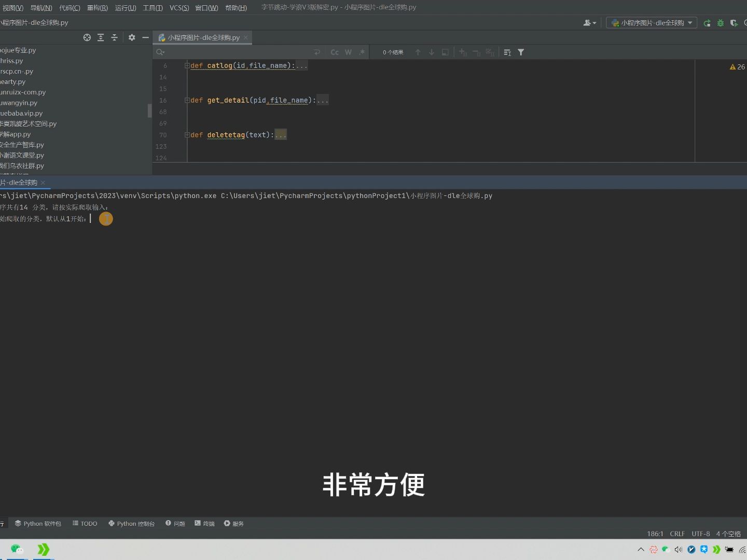
Task: Toggle match case Cc option
Action: [x=335, y=52]
